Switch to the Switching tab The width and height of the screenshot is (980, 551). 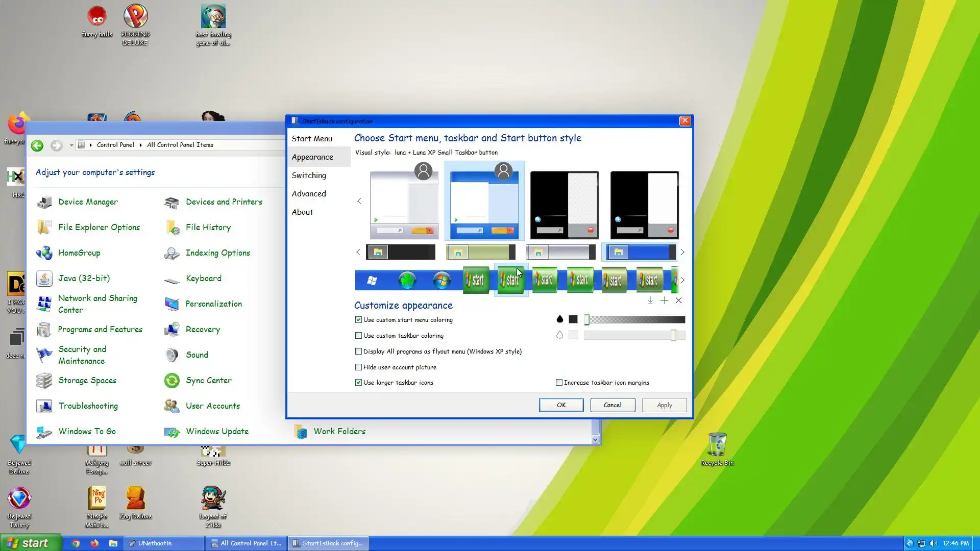click(x=309, y=176)
